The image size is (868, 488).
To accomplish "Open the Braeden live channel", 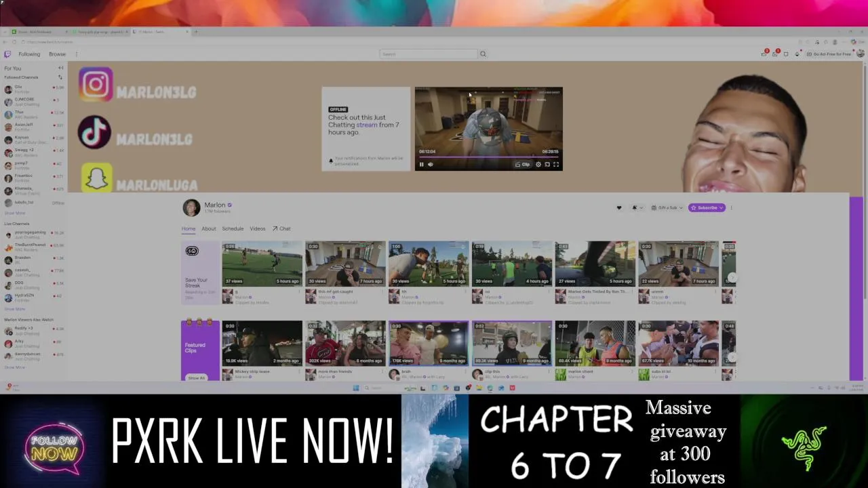I will click(x=34, y=260).
